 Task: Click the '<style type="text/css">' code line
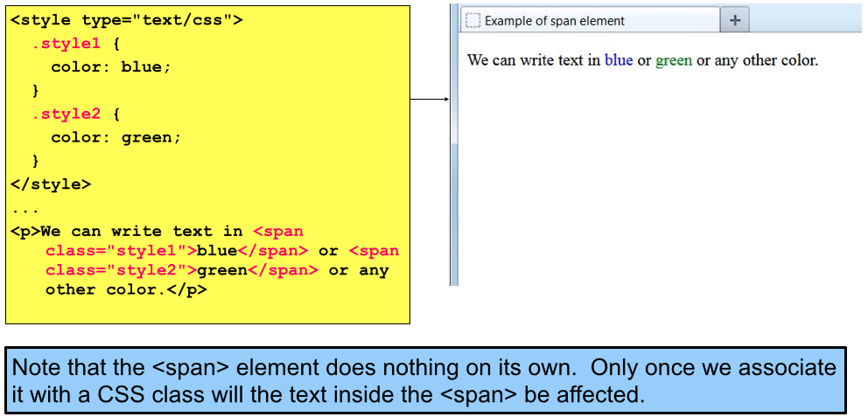pyautogui.click(x=127, y=21)
